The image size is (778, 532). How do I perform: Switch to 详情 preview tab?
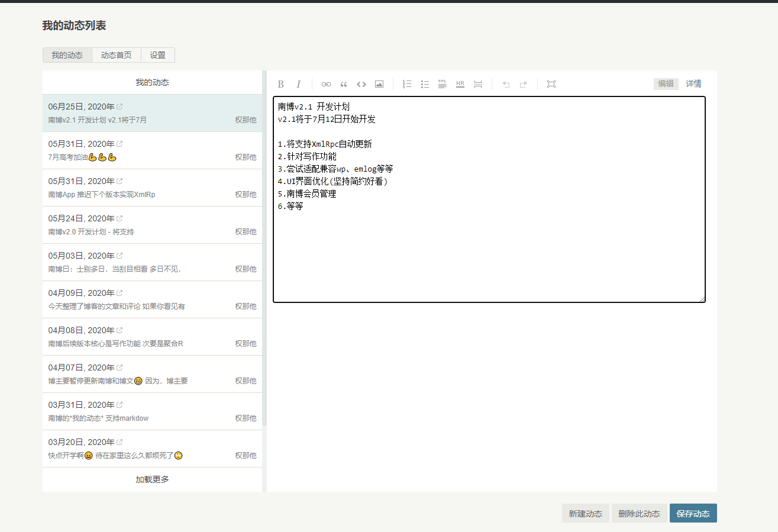694,84
